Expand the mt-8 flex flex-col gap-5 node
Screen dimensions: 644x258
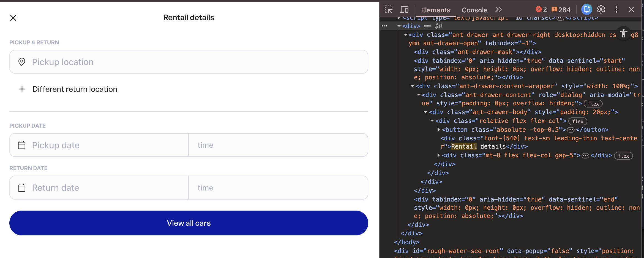tap(439, 155)
